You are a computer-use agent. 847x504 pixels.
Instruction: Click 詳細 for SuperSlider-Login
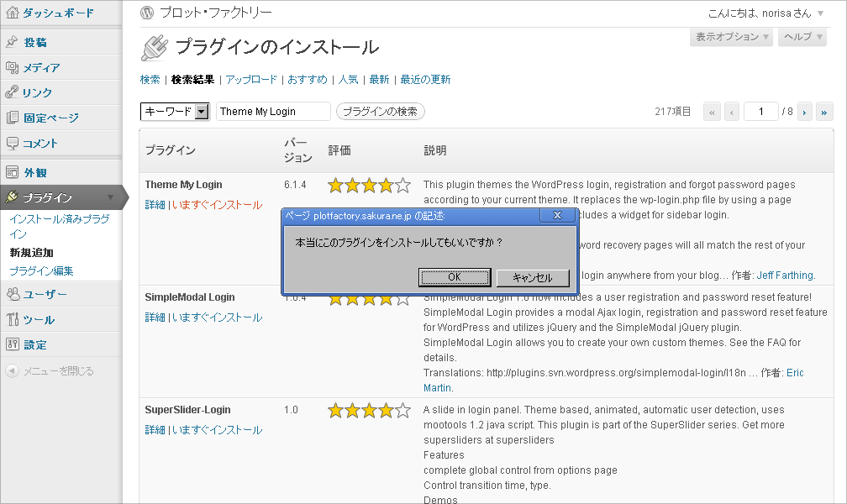click(x=155, y=430)
